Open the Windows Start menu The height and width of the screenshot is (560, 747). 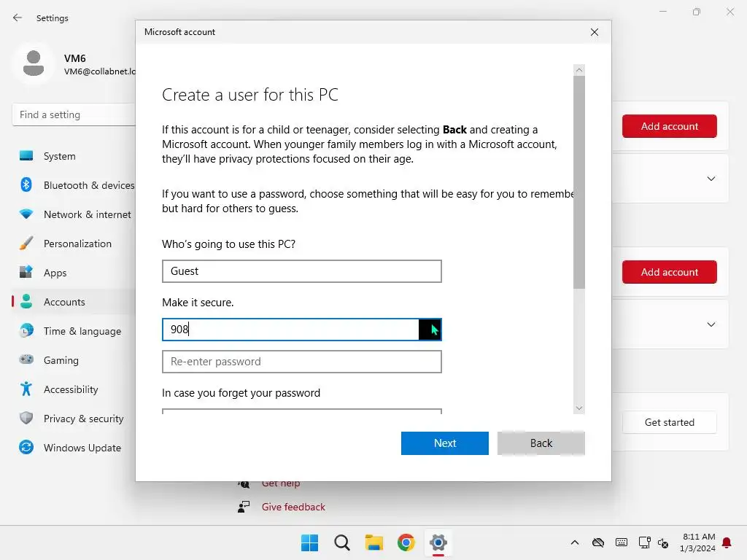309,542
